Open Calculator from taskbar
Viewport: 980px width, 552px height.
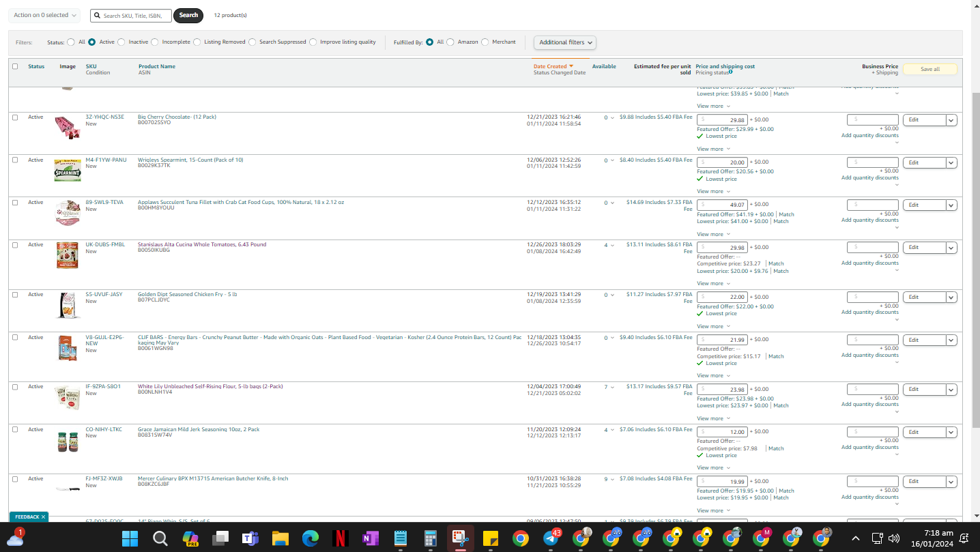(x=430, y=538)
